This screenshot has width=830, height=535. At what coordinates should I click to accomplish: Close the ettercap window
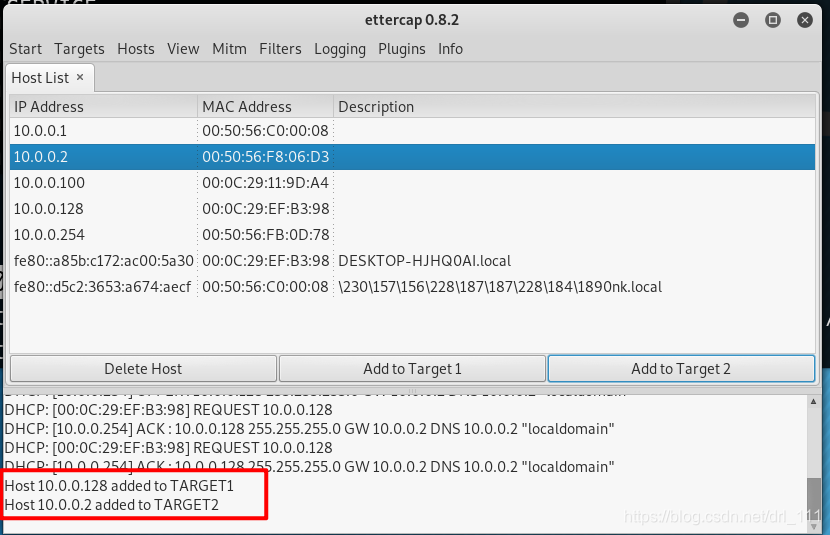click(x=805, y=20)
